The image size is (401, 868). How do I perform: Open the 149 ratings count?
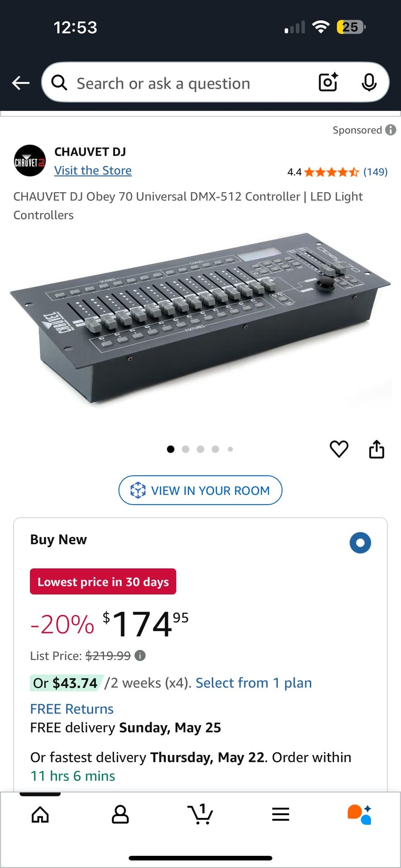375,172
